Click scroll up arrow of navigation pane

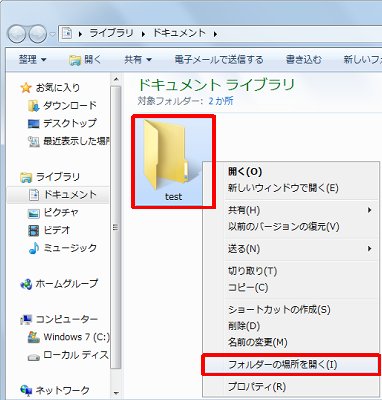coord(116,79)
